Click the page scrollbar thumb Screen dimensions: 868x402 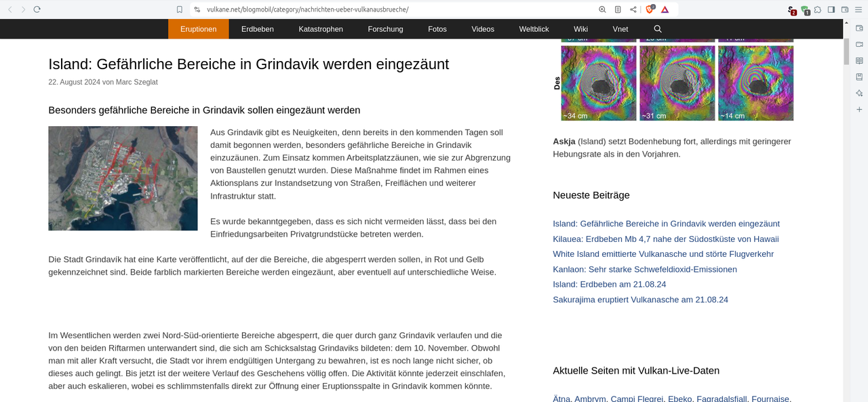point(846,52)
